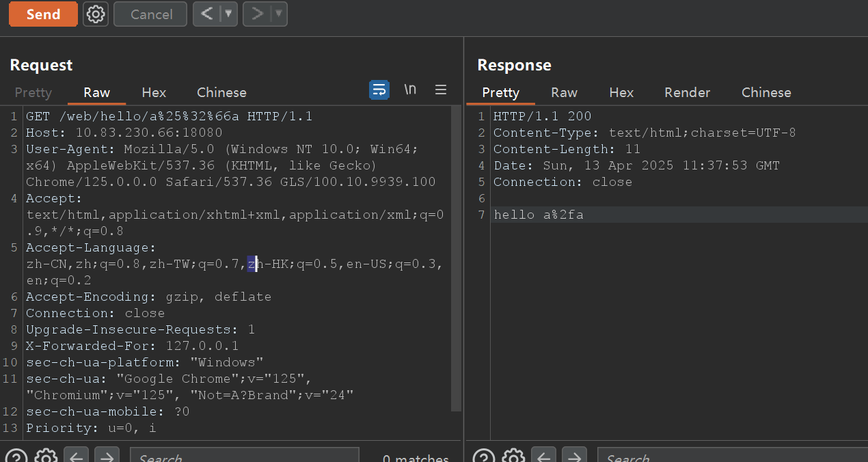Viewport: 868px width, 462px height.
Task: Select Pretty tab in Response panel
Action: (x=500, y=92)
